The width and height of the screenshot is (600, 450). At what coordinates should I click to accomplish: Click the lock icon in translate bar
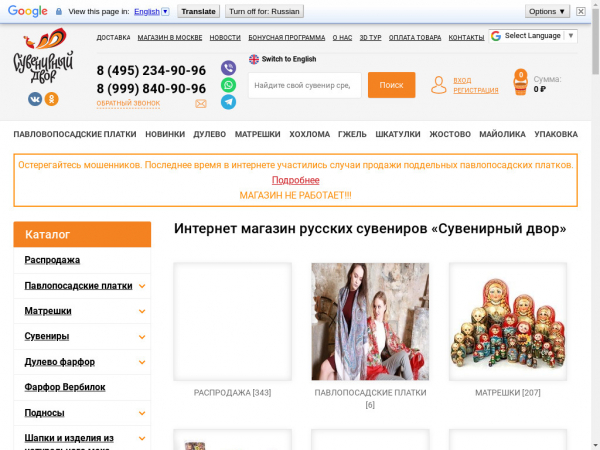click(x=59, y=11)
